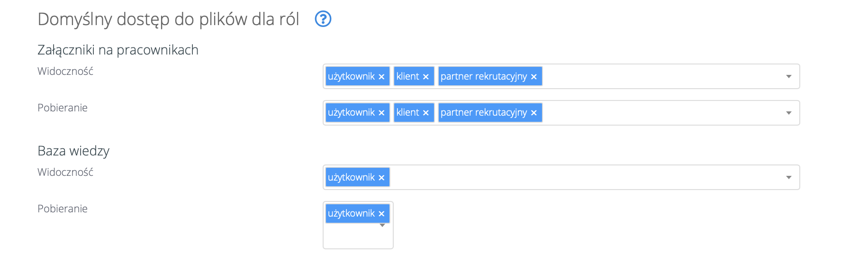Remove użytkownik from employee attachments Widoczność
The width and height of the screenshot is (868, 255).
381,77
